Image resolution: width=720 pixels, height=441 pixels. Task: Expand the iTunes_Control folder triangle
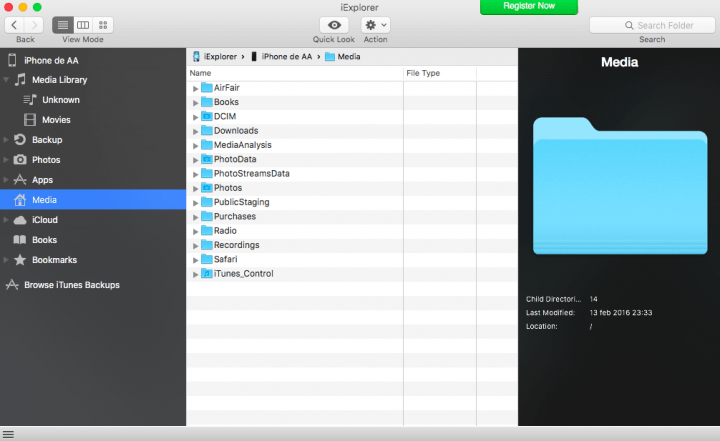pyautogui.click(x=195, y=274)
